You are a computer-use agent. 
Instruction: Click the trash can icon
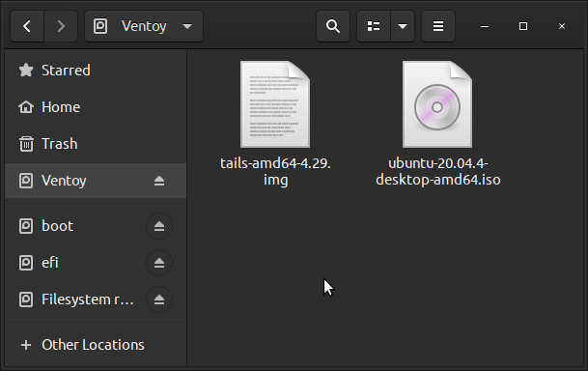click(26, 144)
